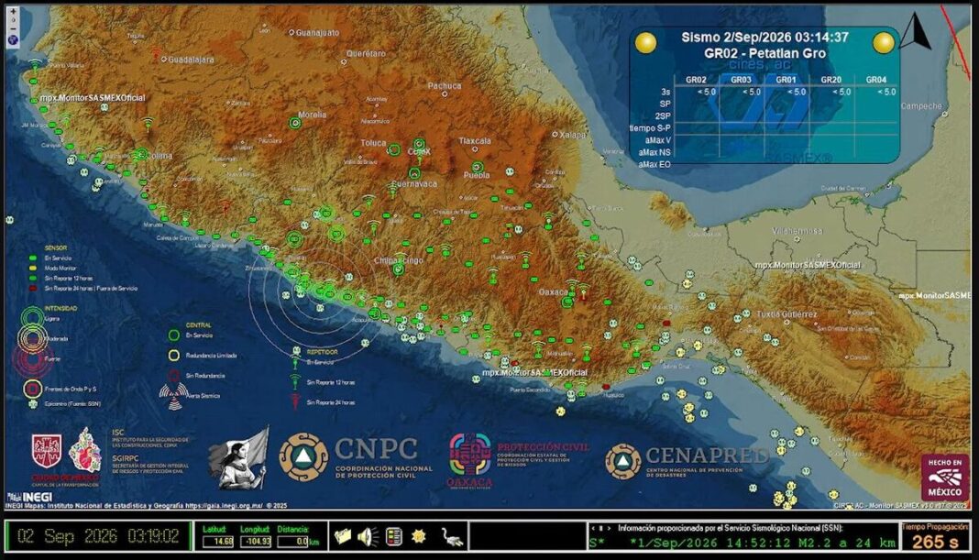979x560 pixels.
Task: Click the Oaxaca central station circle marker
Action: point(566,302)
